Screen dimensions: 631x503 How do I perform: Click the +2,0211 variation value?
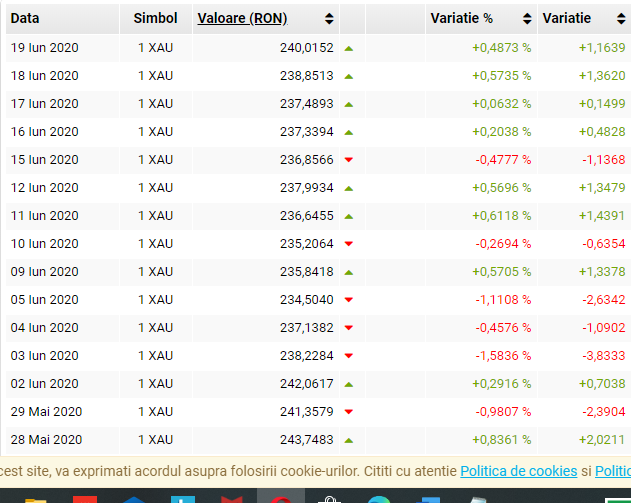pyautogui.click(x=602, y=439)
